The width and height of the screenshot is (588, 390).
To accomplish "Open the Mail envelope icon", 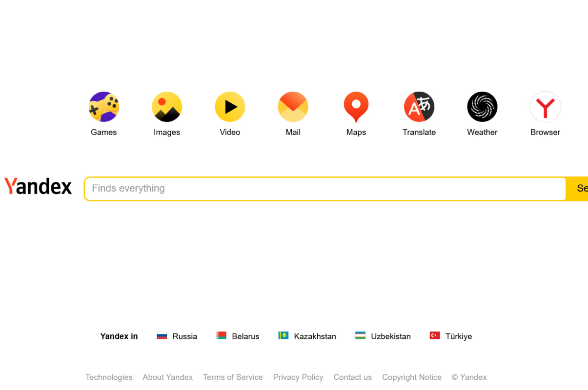I will pyautogui.click(x=293, y=107).
